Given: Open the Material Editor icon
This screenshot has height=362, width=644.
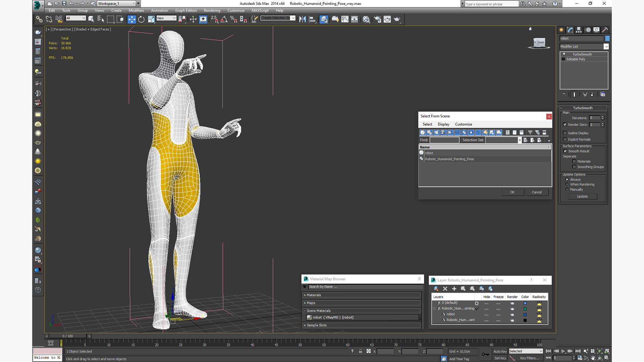Looking at the screenshot, I should [x=366, y=19].
